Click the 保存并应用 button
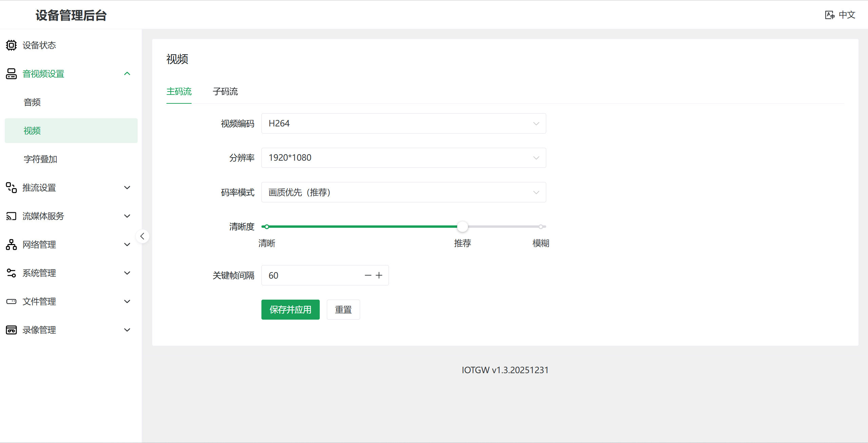This screenshot has height=443, width=868. click(290, 309)
